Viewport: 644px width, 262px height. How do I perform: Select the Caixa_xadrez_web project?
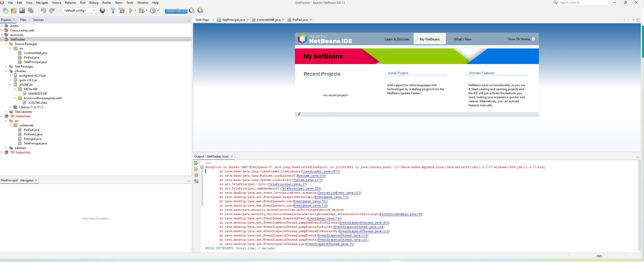coord(22,30)
